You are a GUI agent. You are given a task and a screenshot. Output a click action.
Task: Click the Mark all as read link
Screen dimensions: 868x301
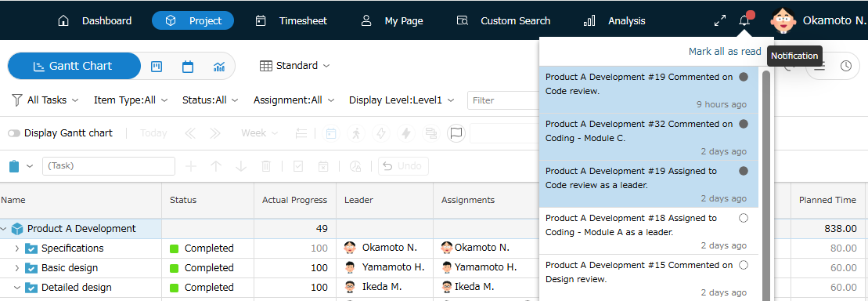point(725,51)
